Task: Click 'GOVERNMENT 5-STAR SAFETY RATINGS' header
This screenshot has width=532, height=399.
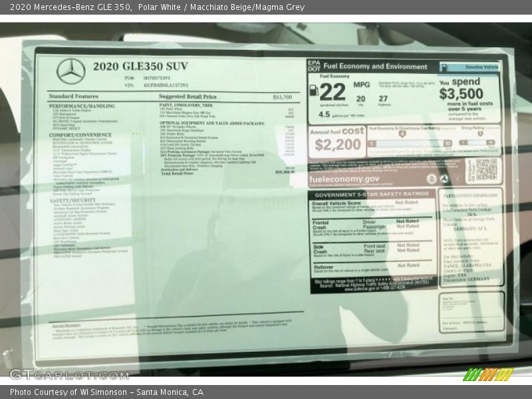Action: (x=372, y=194)
